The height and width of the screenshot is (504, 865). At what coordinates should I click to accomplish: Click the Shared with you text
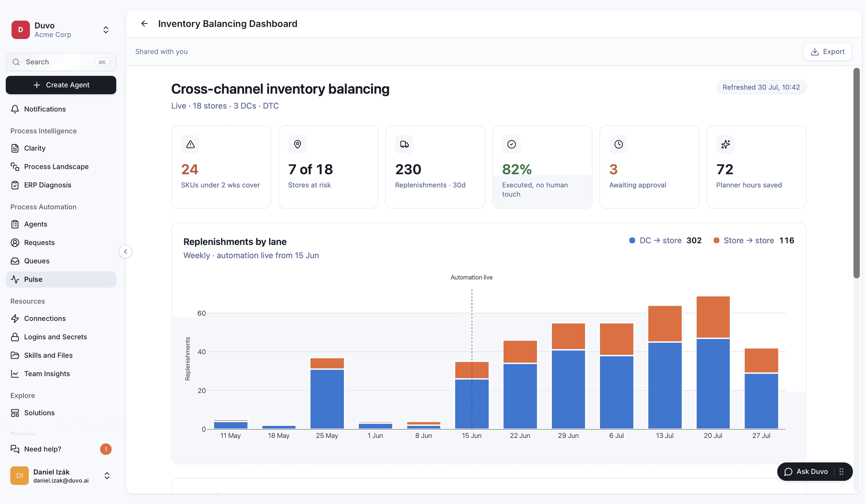click(161, 52)
